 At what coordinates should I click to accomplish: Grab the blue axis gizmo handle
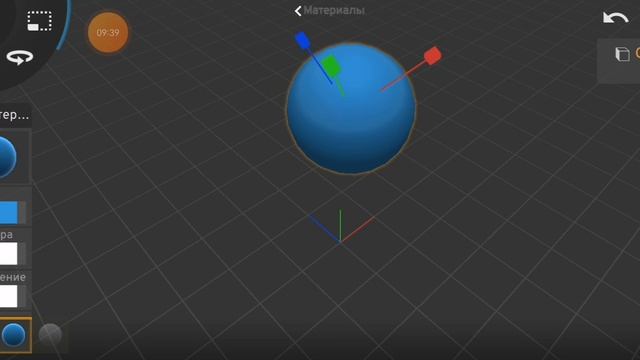pos(302,40)
